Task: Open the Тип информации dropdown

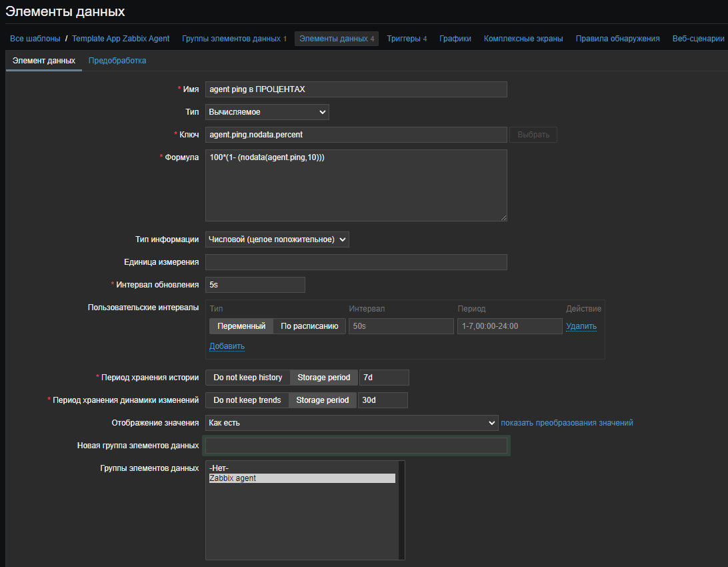Action: coord(277,239)
